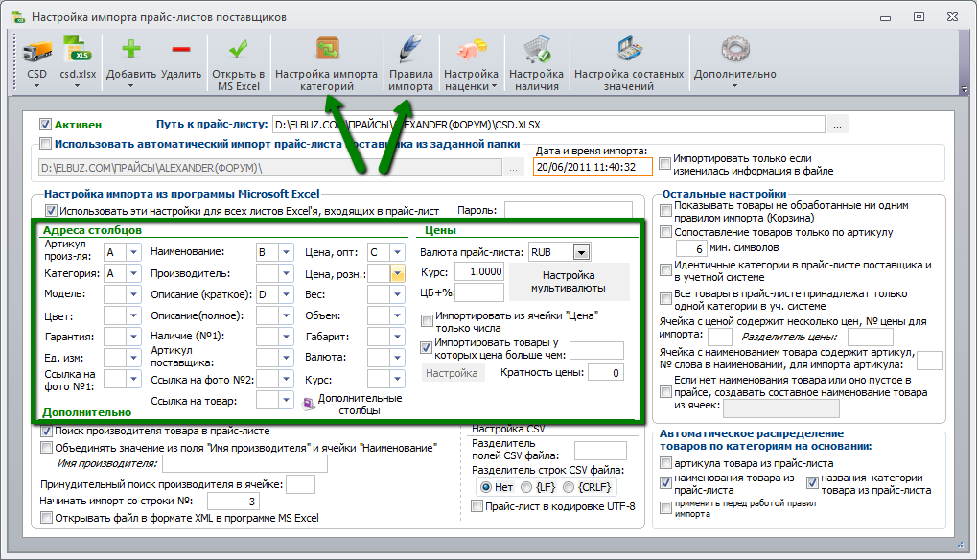The width and height of the screenshot is (977, 560).
Task: Open Настройка наценки piggy bank icon
Action: pos(471,49)
